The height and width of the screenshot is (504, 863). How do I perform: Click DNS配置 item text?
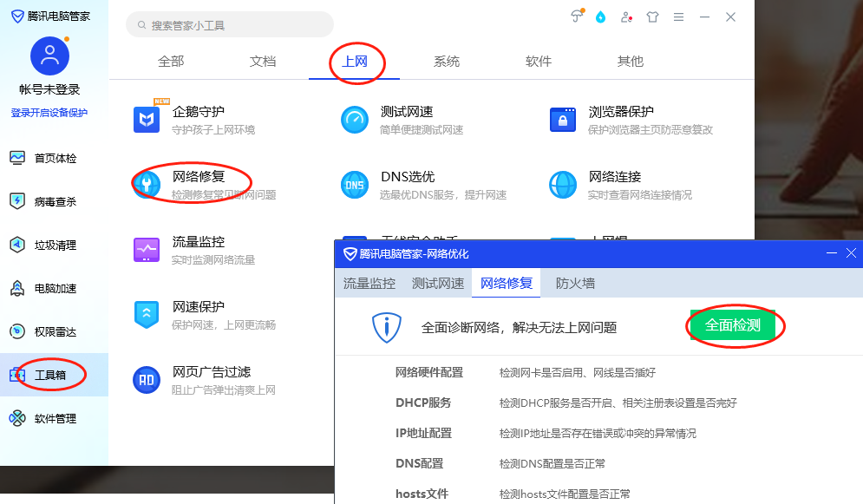(x=420, y=463)
